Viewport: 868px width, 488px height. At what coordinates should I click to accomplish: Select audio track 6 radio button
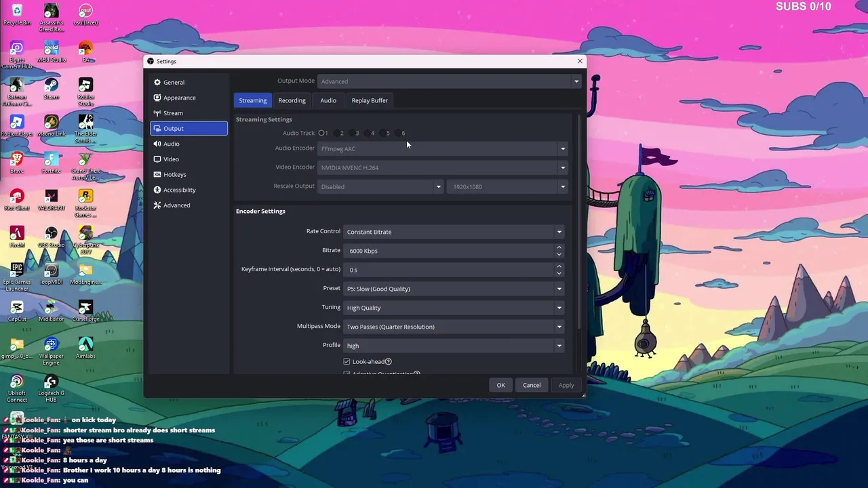(x=399, y=133)
